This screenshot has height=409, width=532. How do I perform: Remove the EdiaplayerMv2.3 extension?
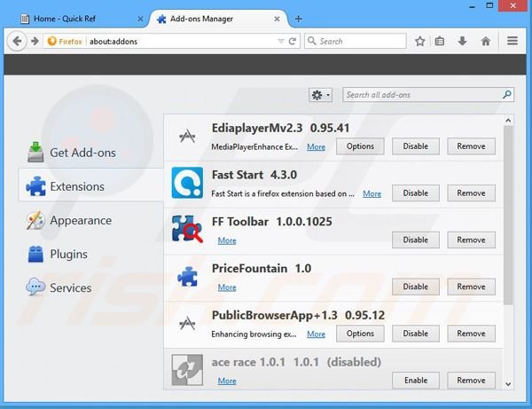(471, 146)
